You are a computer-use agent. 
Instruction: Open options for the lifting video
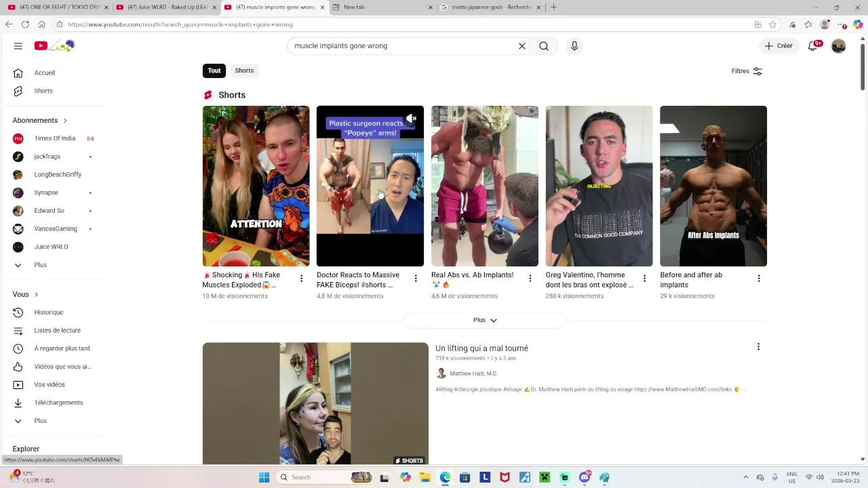coord(758,347)
